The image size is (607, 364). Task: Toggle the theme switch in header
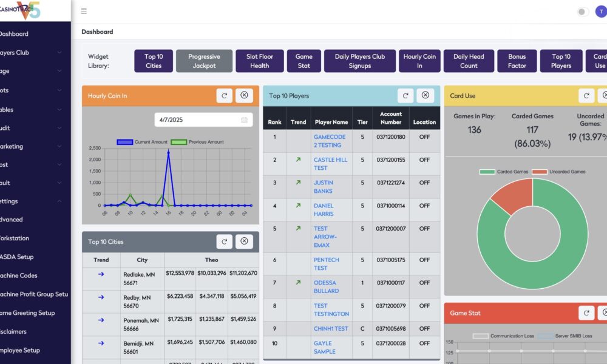click(583, 12)
